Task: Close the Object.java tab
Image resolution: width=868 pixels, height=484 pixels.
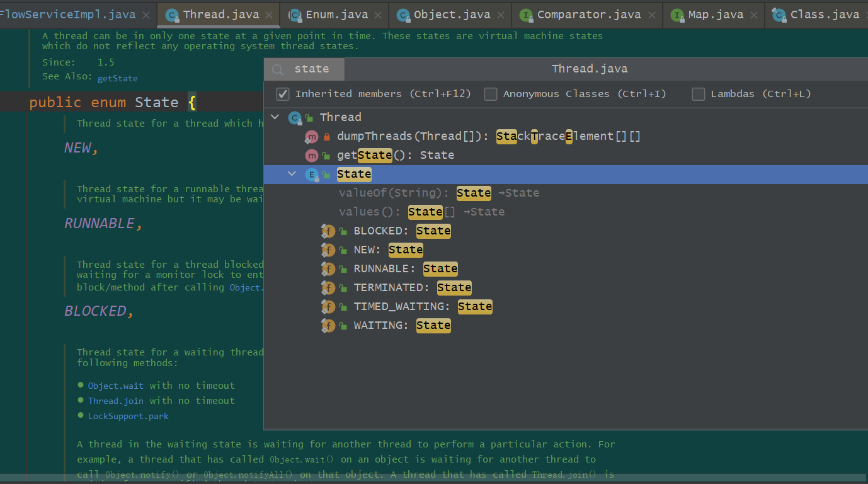Action: [x=501, y=15]
